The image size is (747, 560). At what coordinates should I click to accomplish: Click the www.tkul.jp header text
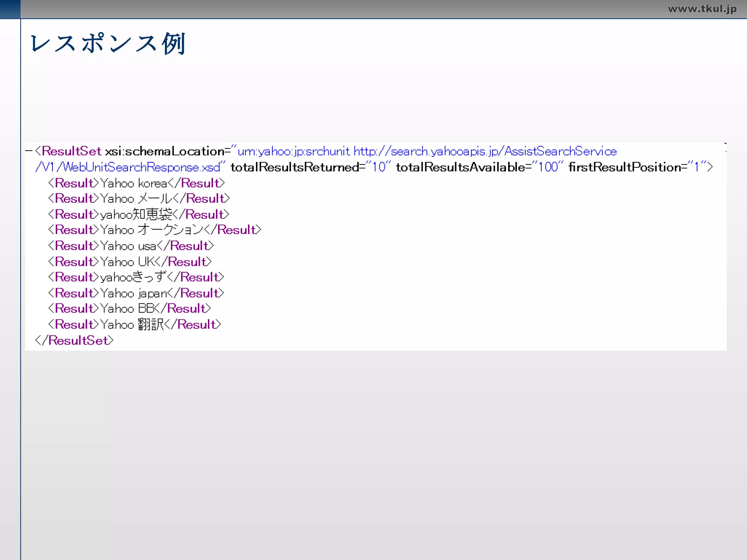pos(702,9)
